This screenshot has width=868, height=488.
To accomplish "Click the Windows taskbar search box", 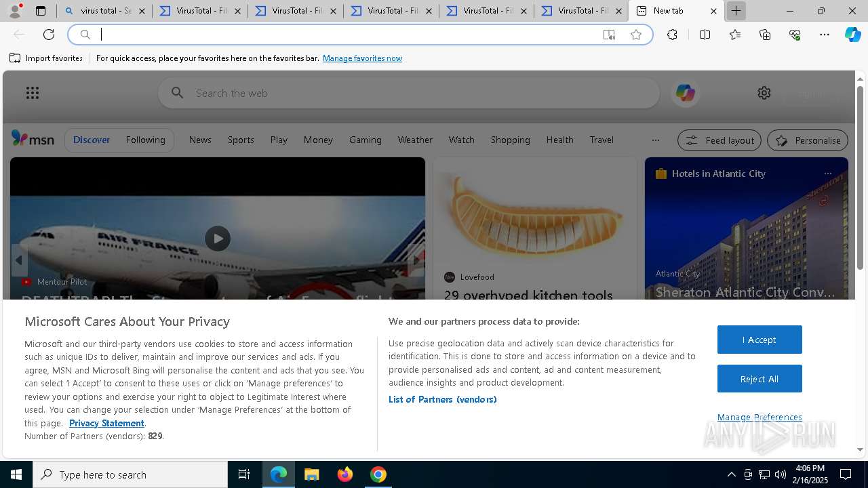I will [x=130, y=474].
